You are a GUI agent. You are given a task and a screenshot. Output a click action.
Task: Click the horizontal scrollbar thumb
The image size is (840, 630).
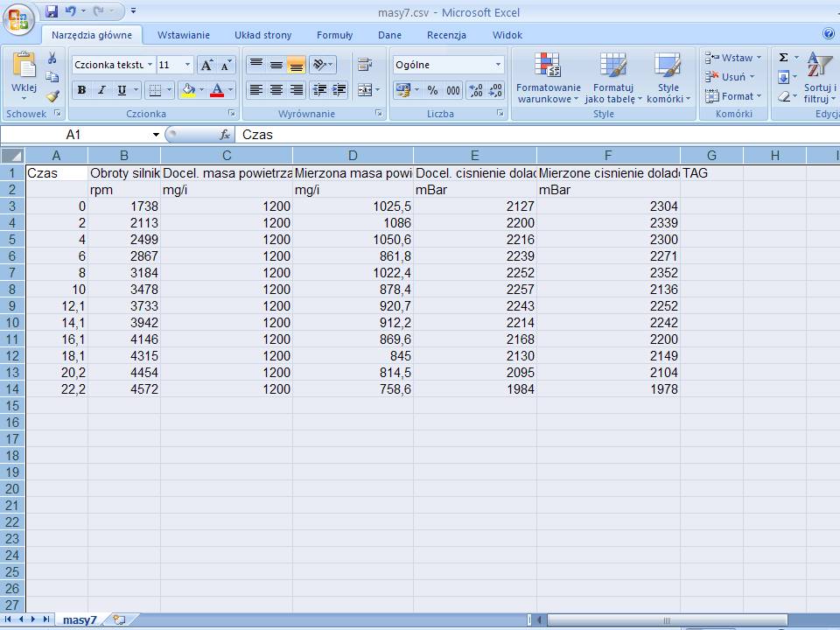[667, 620]
